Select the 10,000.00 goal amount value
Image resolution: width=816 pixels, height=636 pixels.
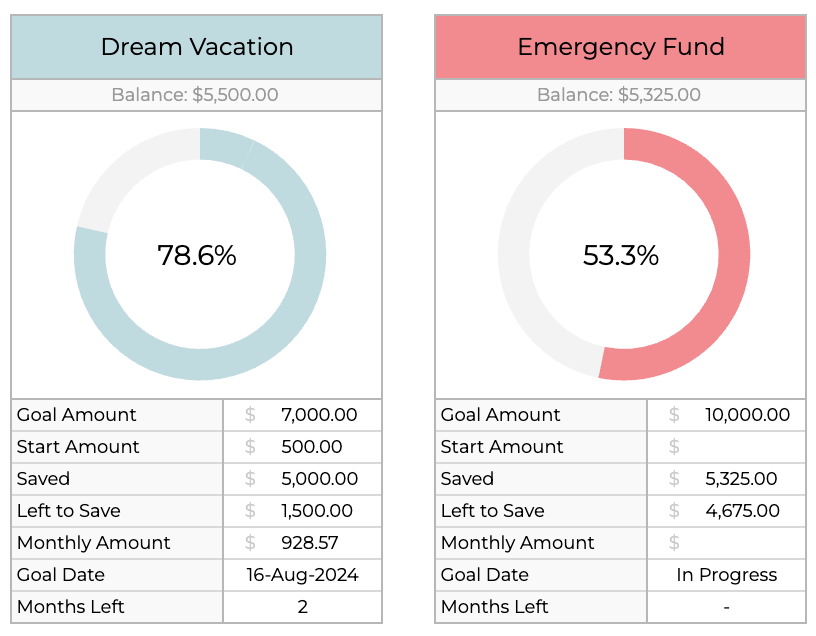(747, 415)
